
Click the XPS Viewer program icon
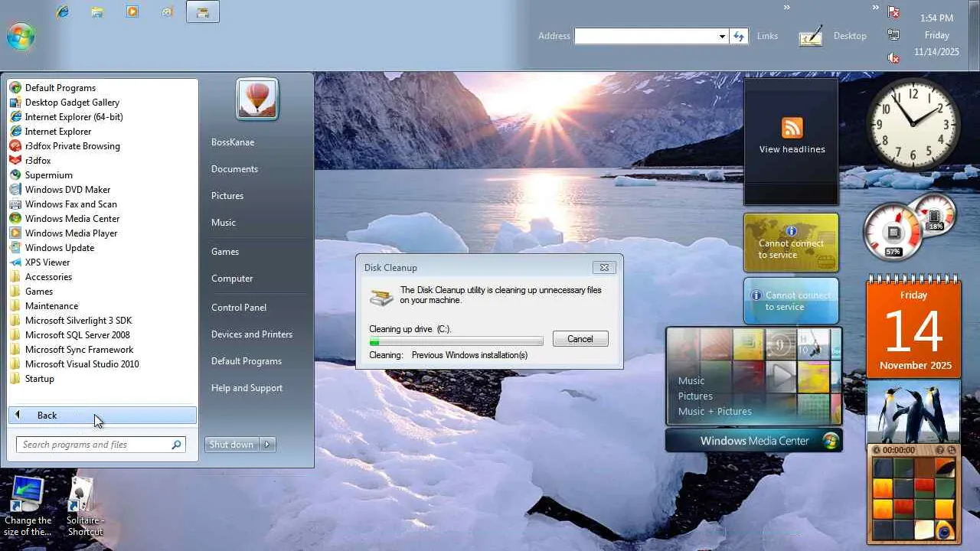tap(15, 262)
